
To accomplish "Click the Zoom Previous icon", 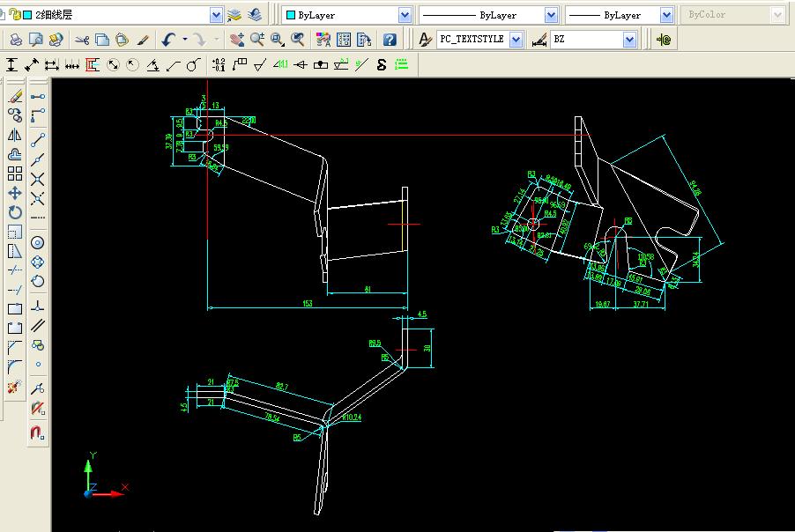I will coord(298,39).
